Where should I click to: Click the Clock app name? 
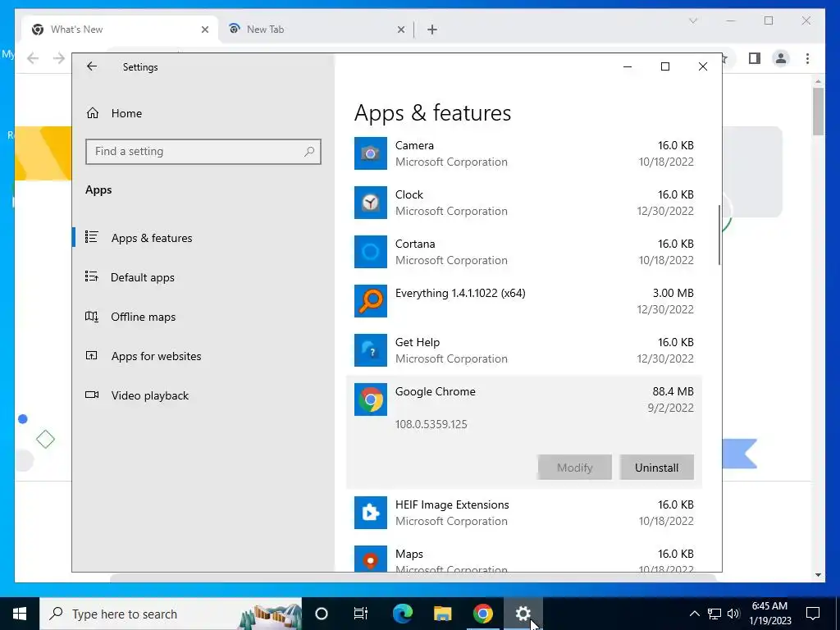pyautogui.click(x=409, y=194)
